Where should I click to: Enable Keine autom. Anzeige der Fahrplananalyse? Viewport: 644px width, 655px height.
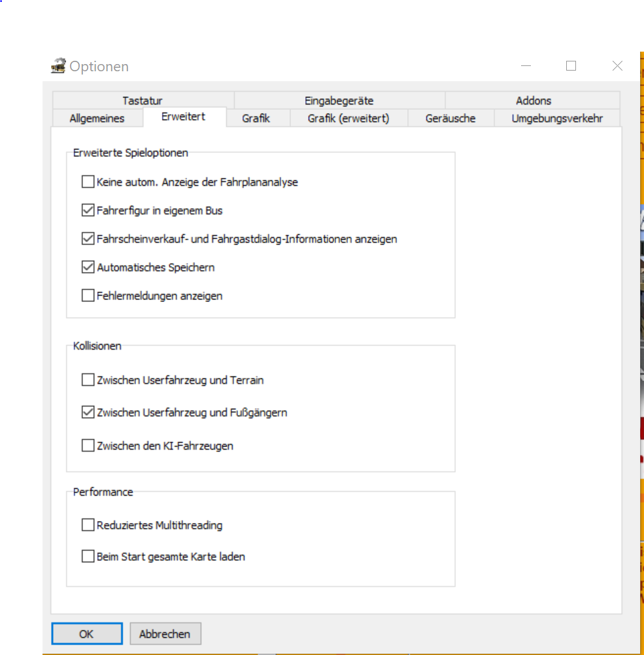click(88, 182)
